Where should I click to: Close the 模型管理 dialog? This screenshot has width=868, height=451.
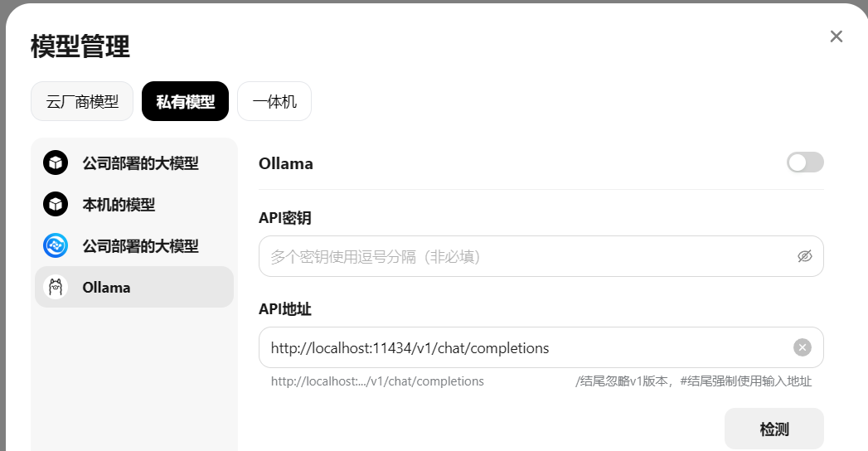[836, 36]
